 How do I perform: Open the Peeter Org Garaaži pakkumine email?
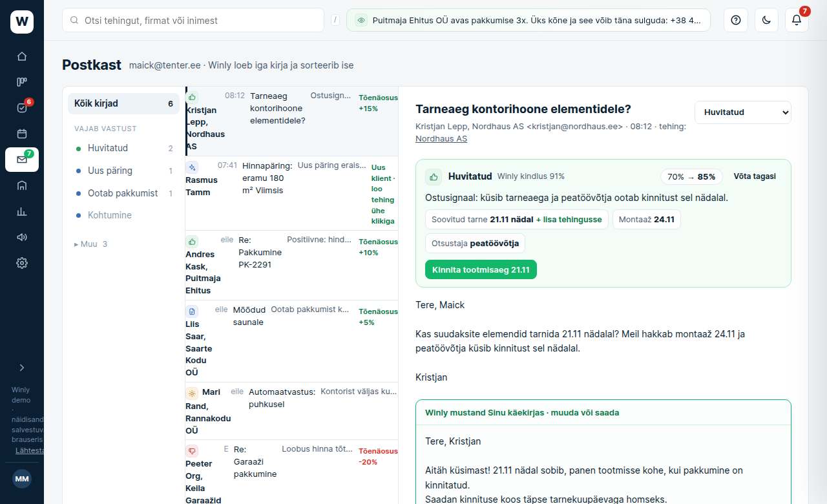[x=292, y=472]
